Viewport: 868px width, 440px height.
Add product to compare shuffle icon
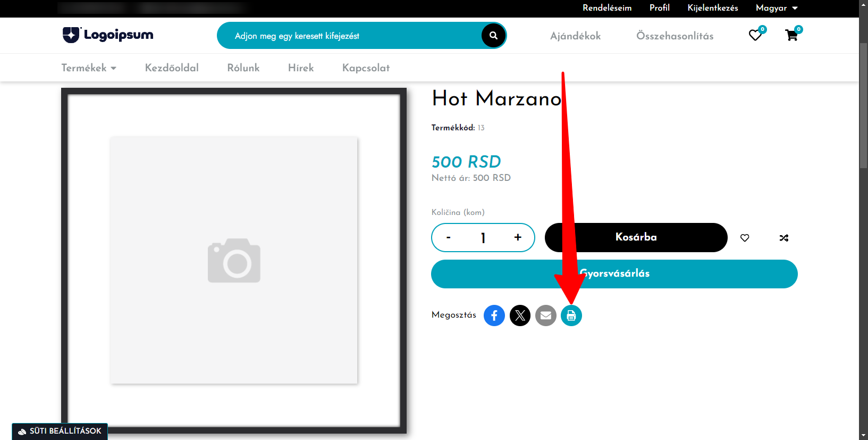(x=784, y=238)
